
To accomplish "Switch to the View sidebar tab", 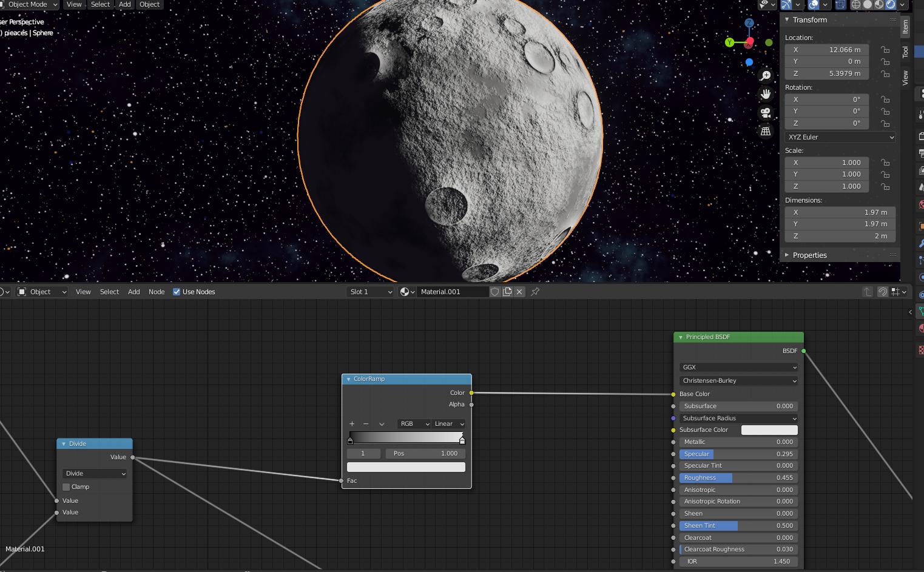I will [905, 77].
